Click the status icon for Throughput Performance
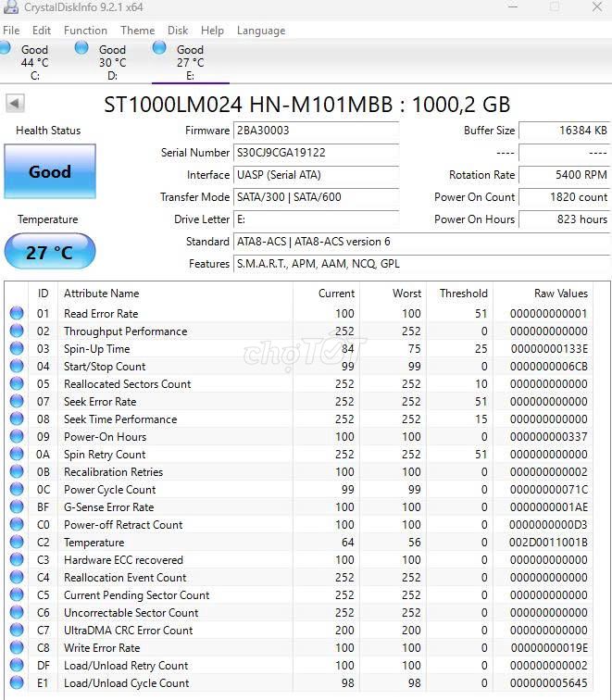The image size is (612, 700). point(17,331)
